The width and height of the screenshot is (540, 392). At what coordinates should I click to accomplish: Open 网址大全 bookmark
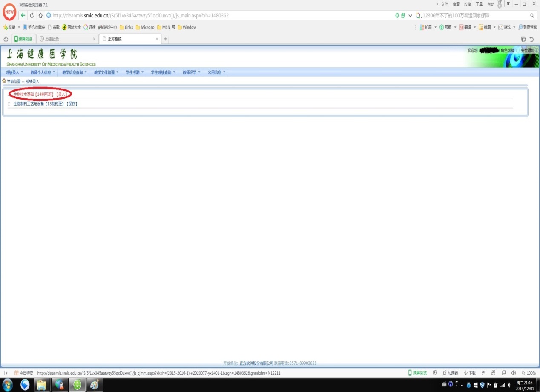point(72,27)
